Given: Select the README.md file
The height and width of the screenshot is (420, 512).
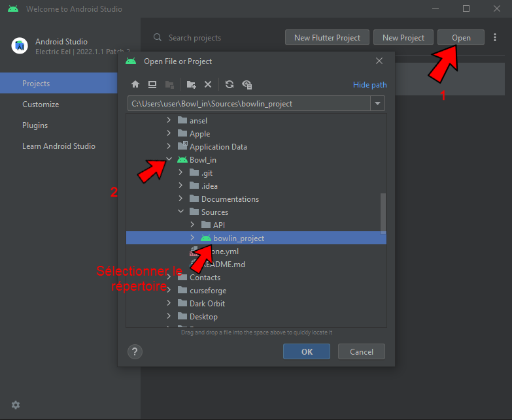Looking at the screenshot, I should [256, 264].
